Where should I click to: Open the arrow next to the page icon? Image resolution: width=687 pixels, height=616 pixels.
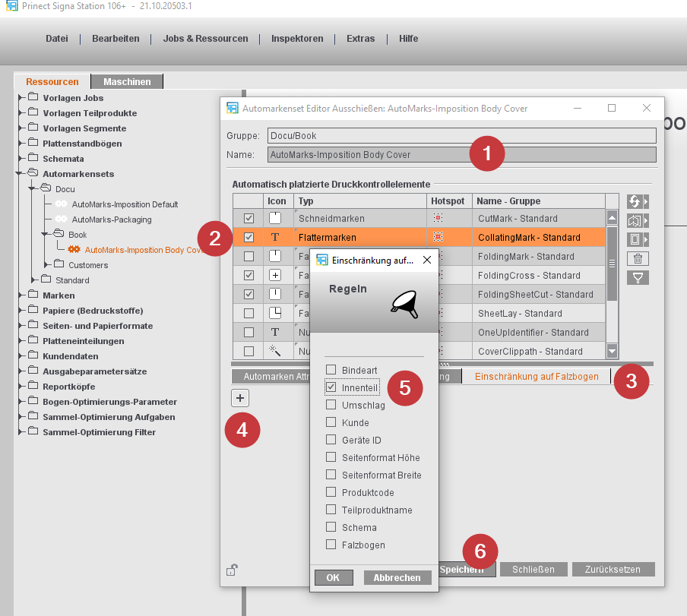[x=645, y=239]
